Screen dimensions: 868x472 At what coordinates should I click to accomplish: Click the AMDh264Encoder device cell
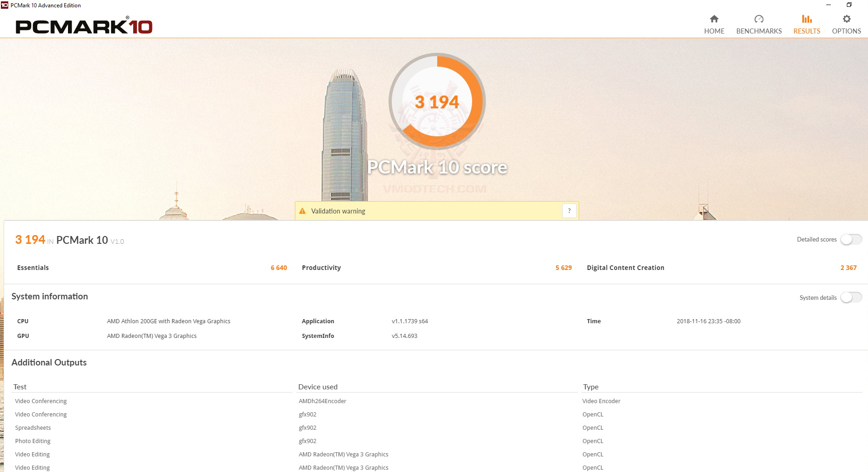[322, 401]
